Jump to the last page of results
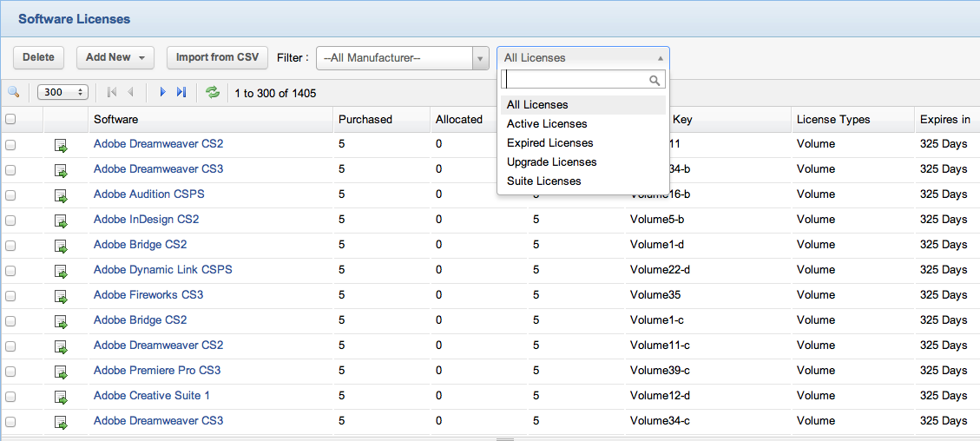The image size is (980, 441). pos(181,92)
